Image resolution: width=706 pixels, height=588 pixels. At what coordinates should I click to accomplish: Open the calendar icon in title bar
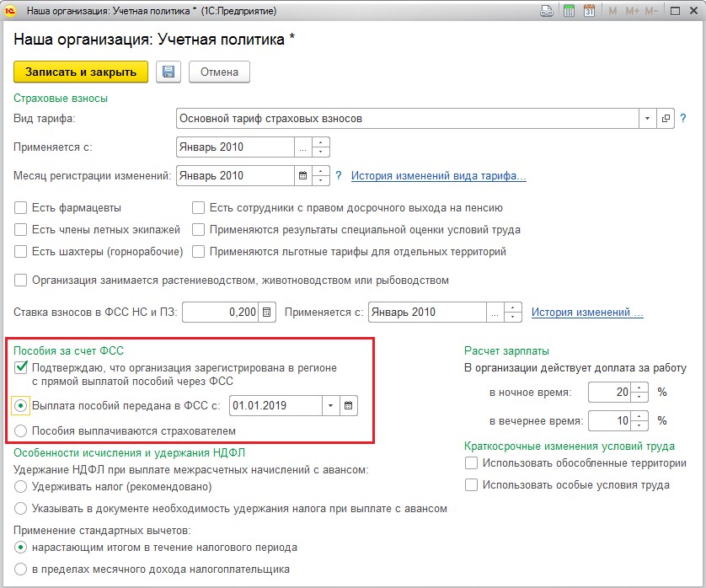click(x=590, y=12)
